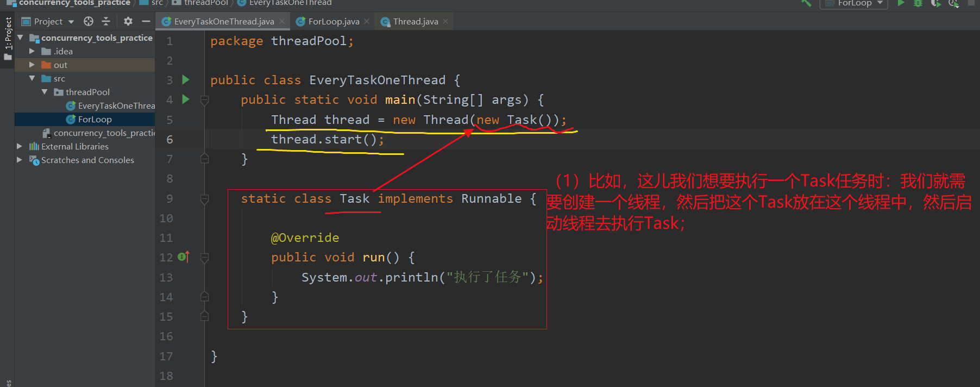Viewport: 980px width, 387px height.
Task: Switch to the EveryTaskOneThread.java tab
Action: [x=223, y=21]
